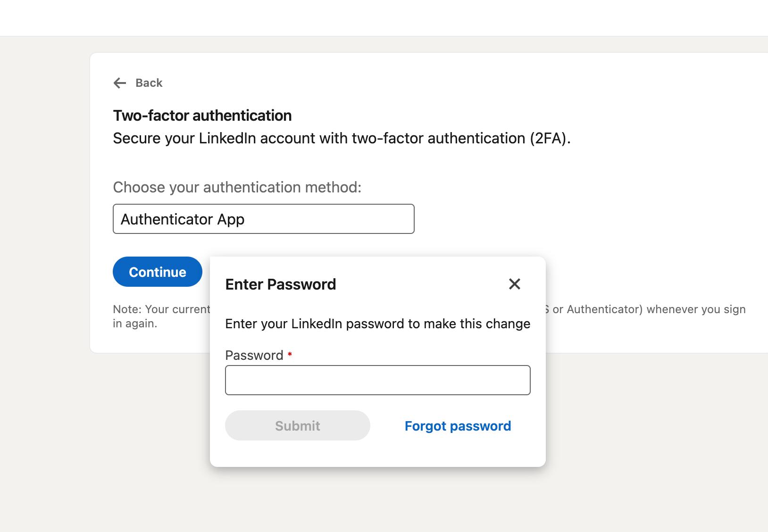Click the Back link at top
The height and width of the screenshot is (532, 768).
coord(149,83)
